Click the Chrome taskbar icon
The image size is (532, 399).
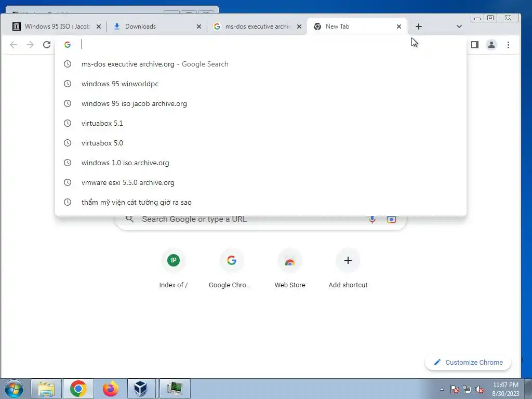click(78, 389)
